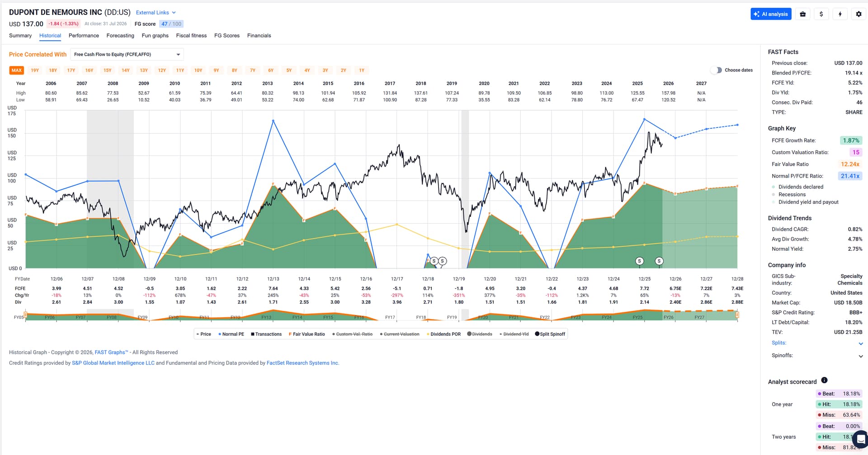Click the Analyst scorecard info icon

pos(824,380)
